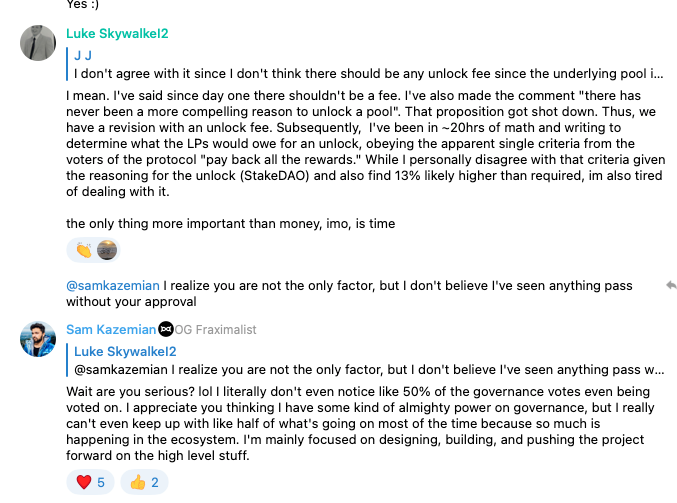
Task: Toggle the clapping hands reaction
Action: pos(83,250)
